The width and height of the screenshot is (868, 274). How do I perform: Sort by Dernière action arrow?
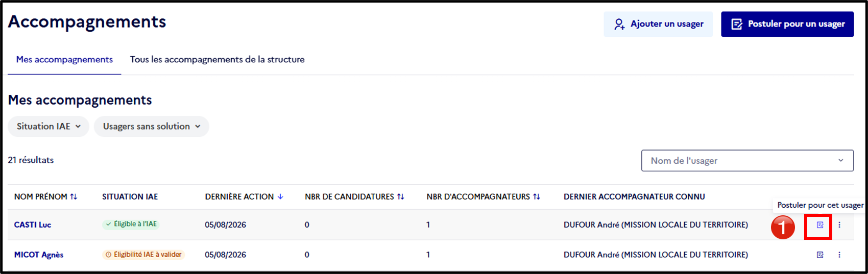pyautogui.click(x=280, y=197)
